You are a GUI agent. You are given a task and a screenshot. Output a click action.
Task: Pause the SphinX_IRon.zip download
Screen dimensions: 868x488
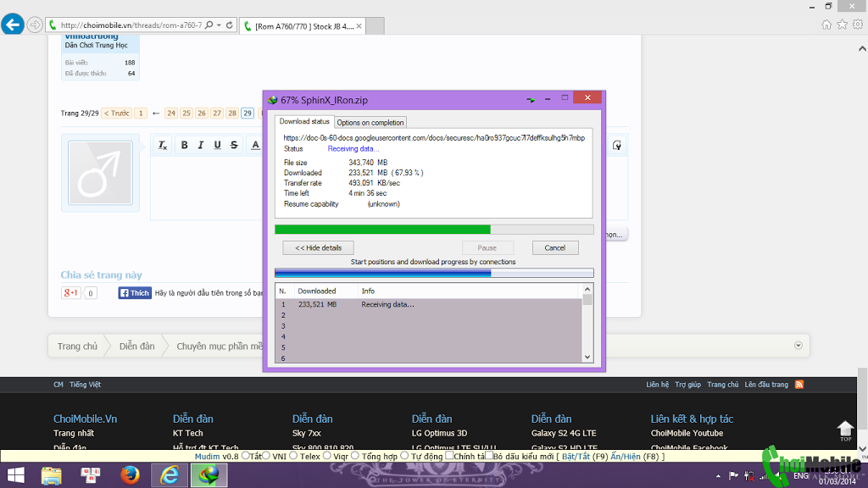click(x=487, y=247)
